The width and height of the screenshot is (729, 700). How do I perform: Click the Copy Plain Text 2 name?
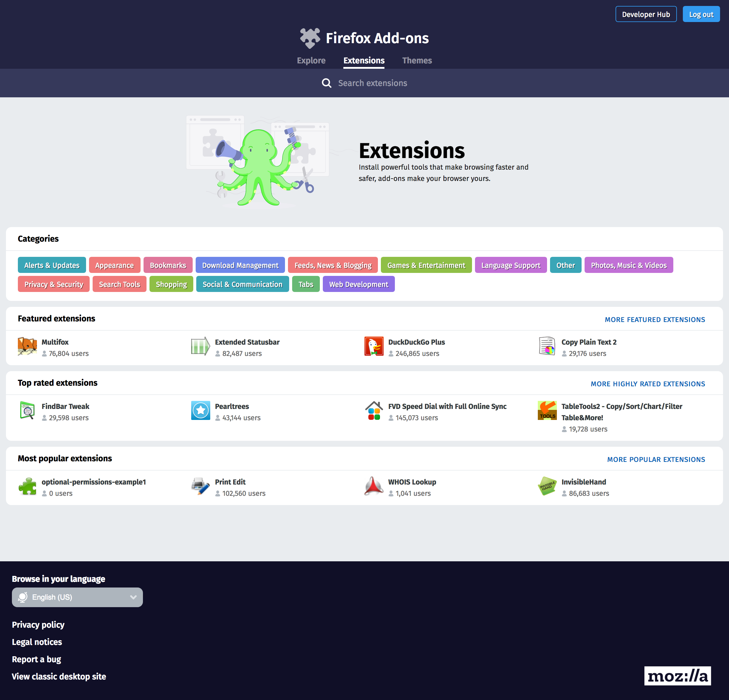coord(589,342)
